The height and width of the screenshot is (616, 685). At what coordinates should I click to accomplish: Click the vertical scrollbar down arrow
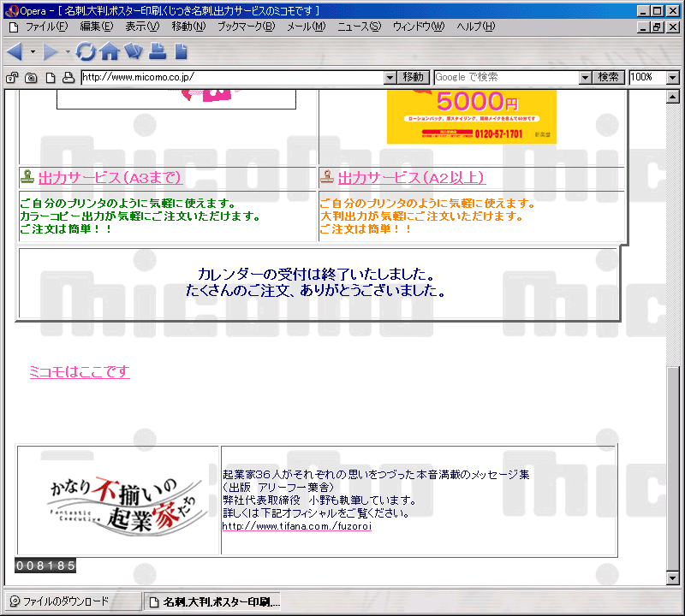673,578
